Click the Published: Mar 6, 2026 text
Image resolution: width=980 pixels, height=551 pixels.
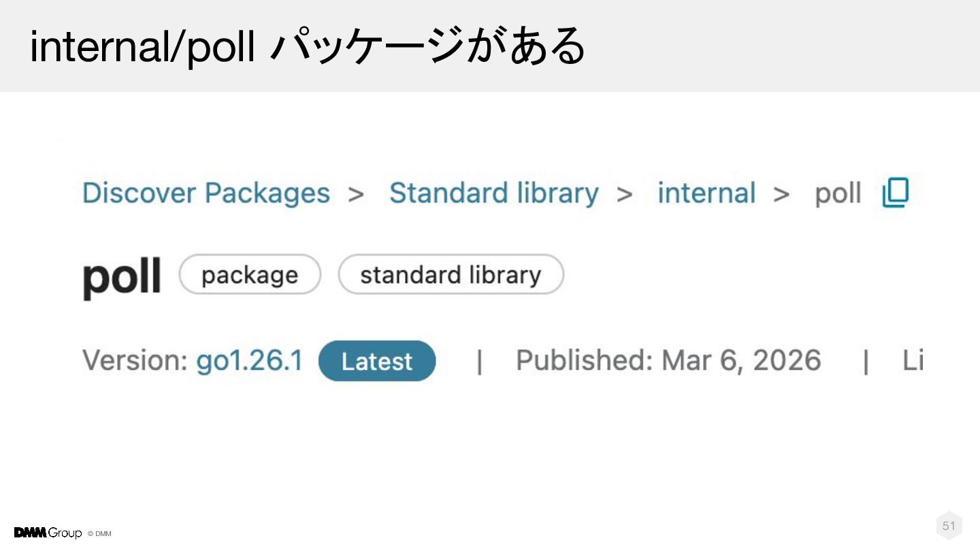tap(668, 361)
